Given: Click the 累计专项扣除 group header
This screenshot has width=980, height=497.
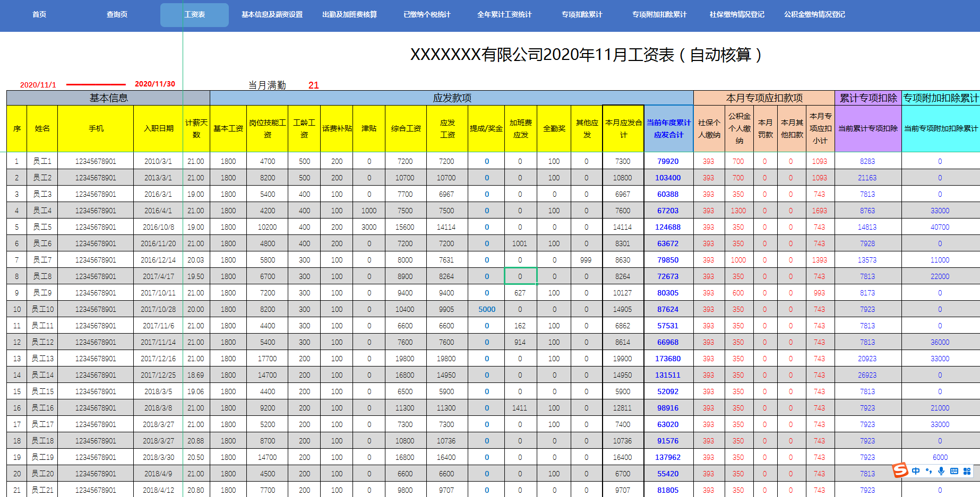Looking at the screenshot, I should (x=869, y=98).
